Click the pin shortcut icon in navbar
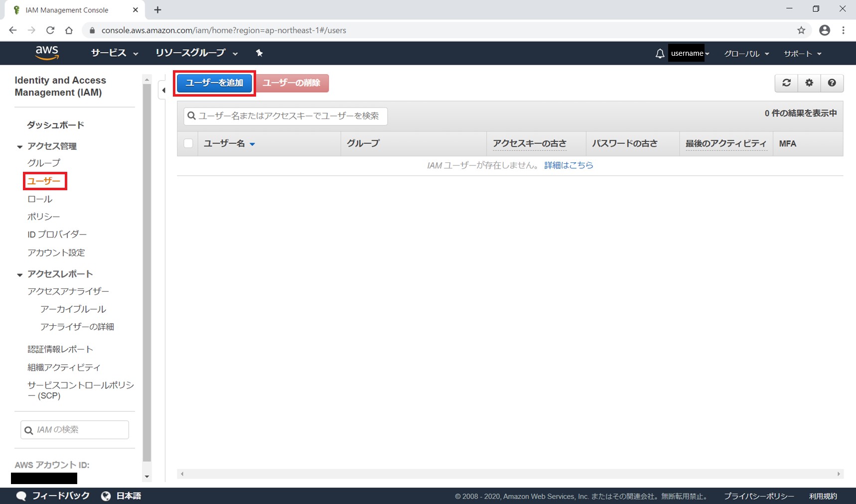856x504 pixels. tap(259, 53)
